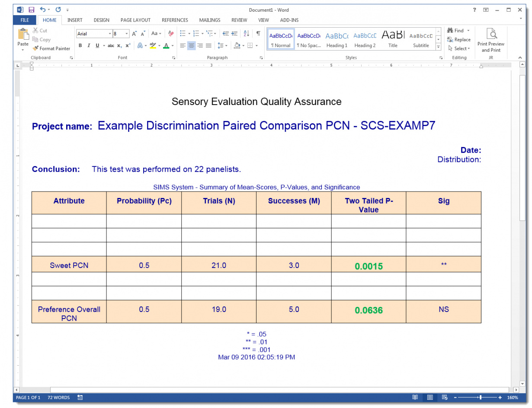The image size is (532, 408).
Task: Apply strikethrough formatting
Action: (111, 45)
